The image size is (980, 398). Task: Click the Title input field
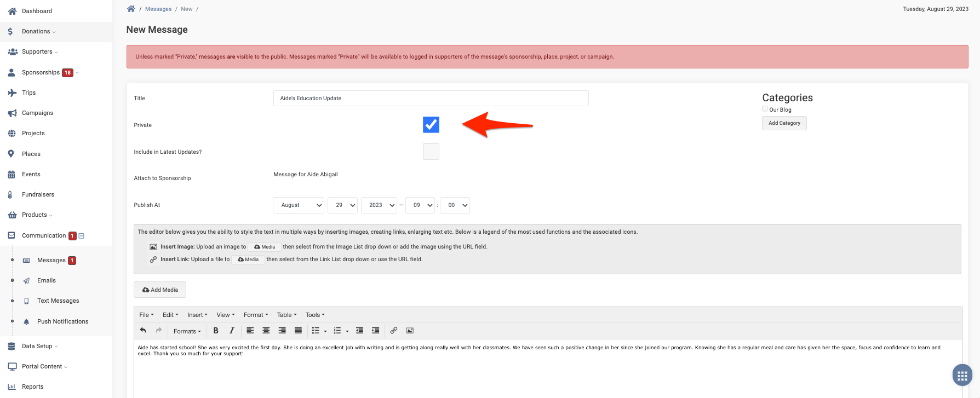(x=431, y=99)
